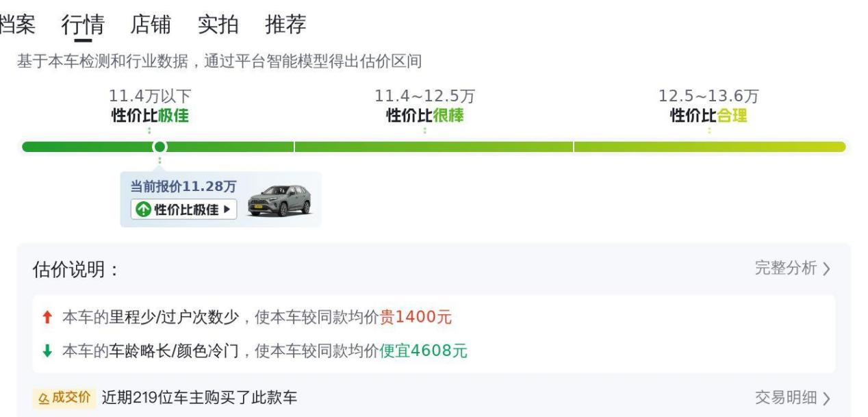
Task: Click the red up-arrow price icon
Action: coord(47,318)
